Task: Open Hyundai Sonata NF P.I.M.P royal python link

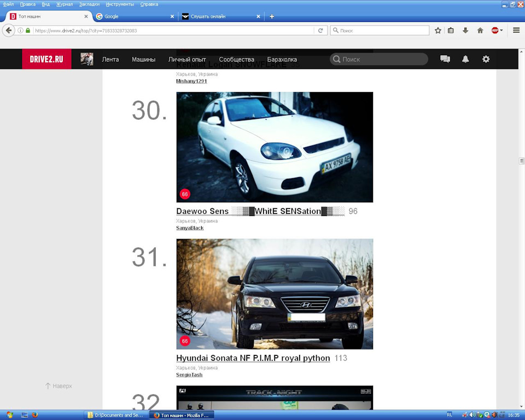Action: pos(253,358)
